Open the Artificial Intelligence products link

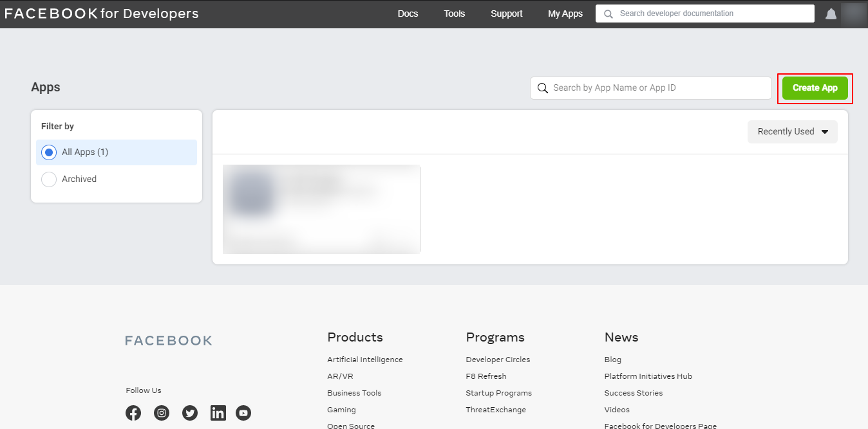coord(365,360)
